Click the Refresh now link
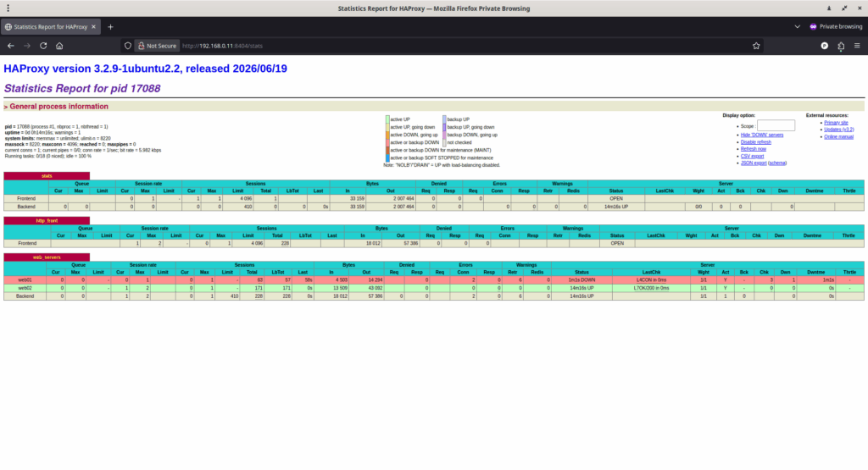The width and height of the screenshot is (868, 470). pos(754,149)
